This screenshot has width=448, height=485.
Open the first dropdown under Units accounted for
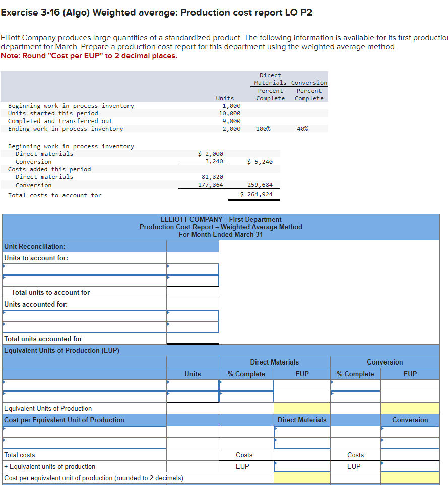(x=83, y=315)
